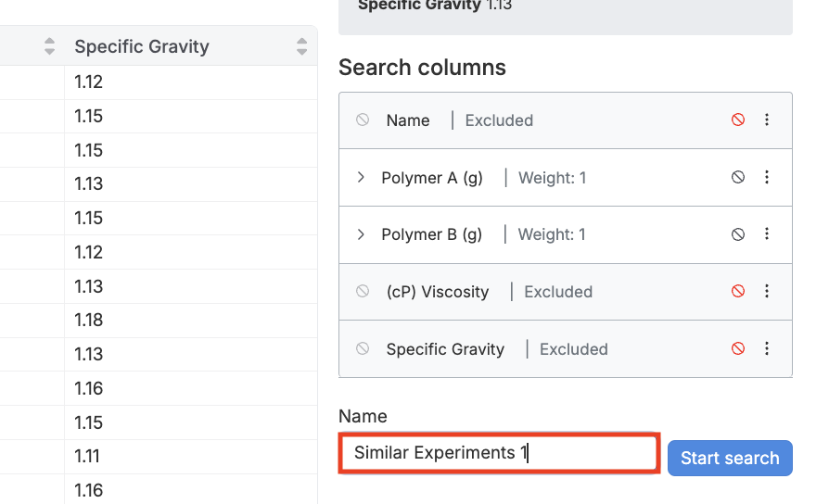Image resolution: width=829 pixels, height=504 pixels.
Task: Expand the Polymer A (g) row
Action: (x=362, y=177)
